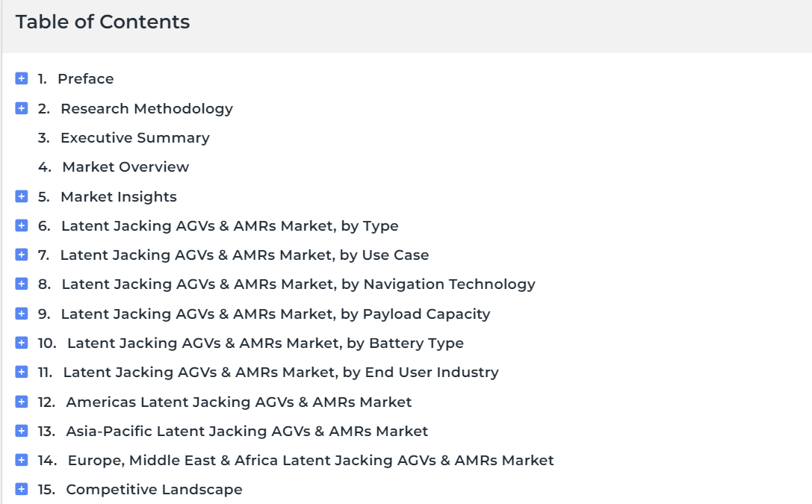Screen dimensions: 812x504
Task: Expand by Payload Capacity plus icon
Action: click(x=21, y=314)
